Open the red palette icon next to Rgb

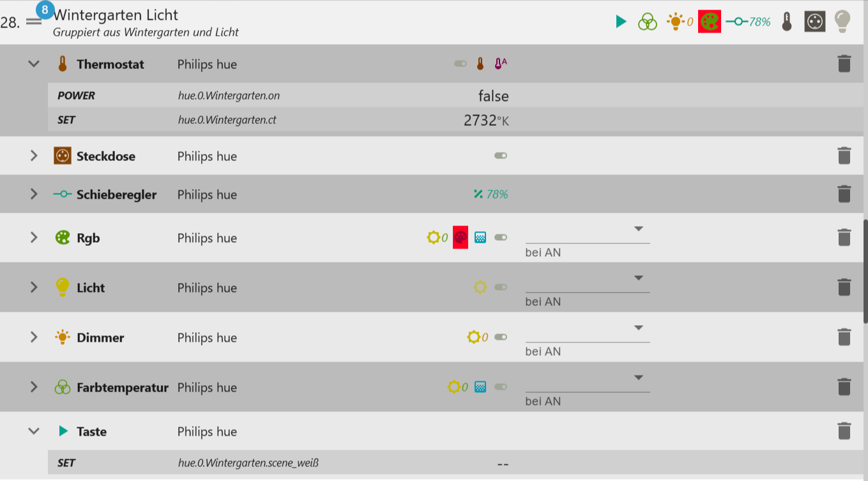coord(460,237)
